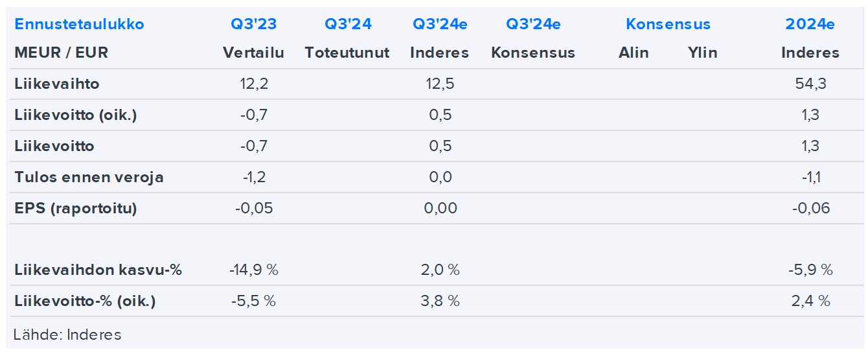Select the Tulos ennen veroja row label
Image resolution: width=868 pixels, height=354 pixels.
pos(89,177)
